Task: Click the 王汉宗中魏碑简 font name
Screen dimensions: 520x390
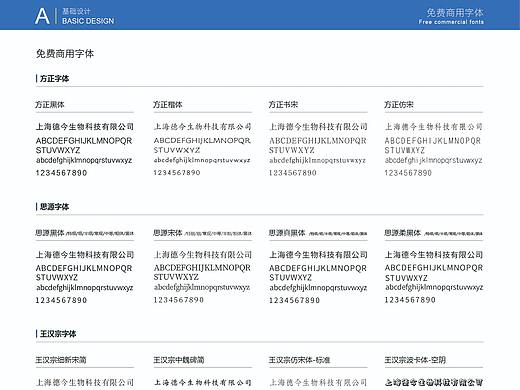Action: tap(179, 360)
